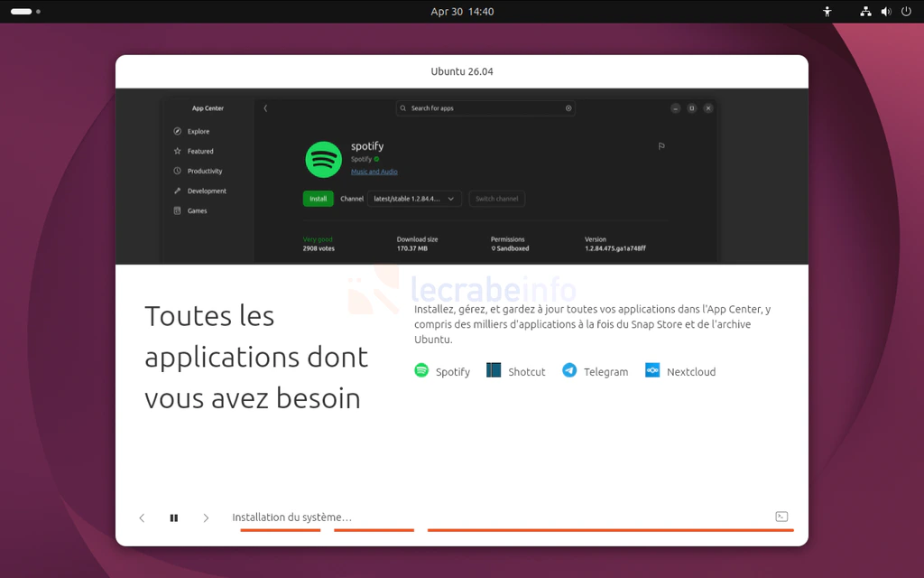The image size is (924, 578).
Task: Expand the latest/stable channel dropdown
Action: tap(414, 199)
